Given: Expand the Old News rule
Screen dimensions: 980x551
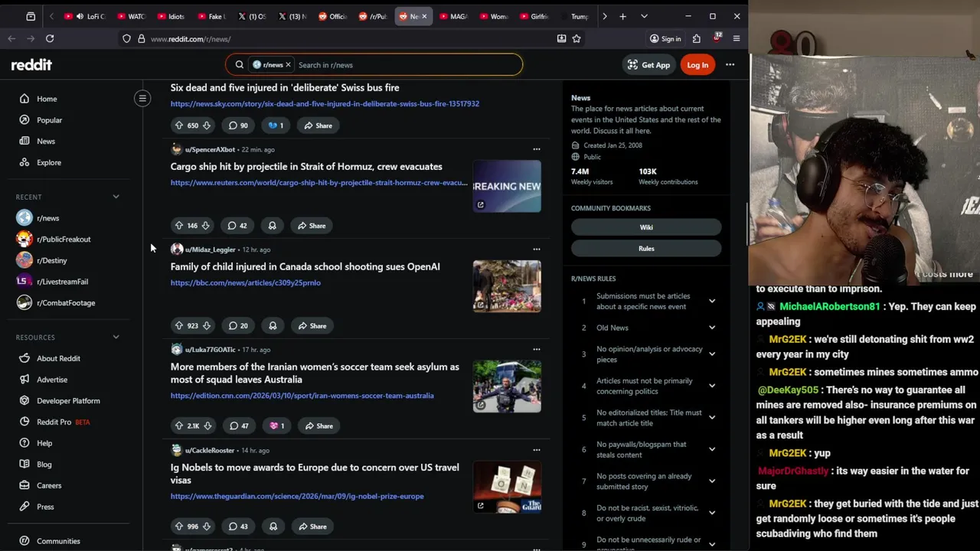Looking at the screenshot, I should 711,328.
